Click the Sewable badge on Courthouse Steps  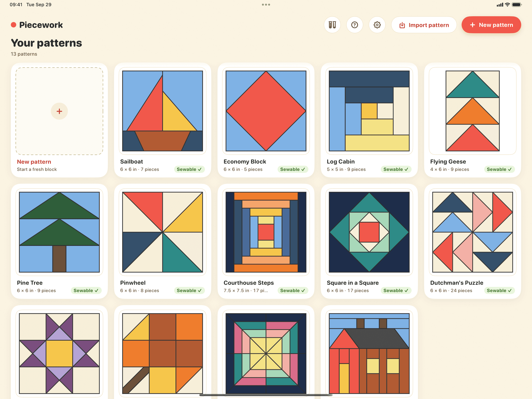(x=293, y=291)
